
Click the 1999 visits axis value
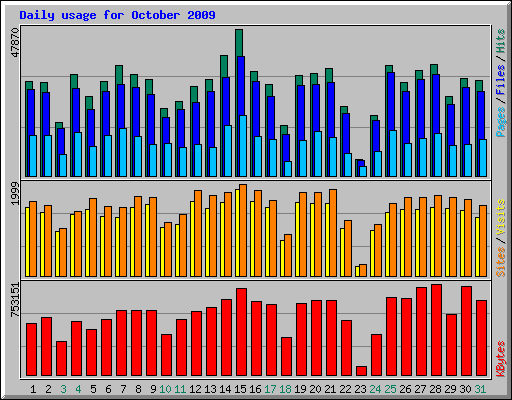click(15, 194)
